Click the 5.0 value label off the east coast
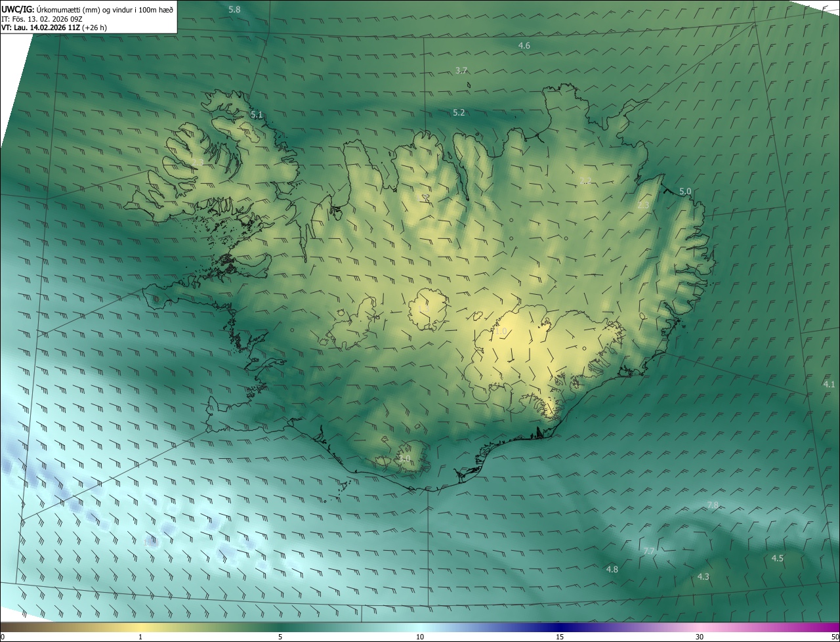This screenshot has width=840, height=642. pos(685,192)
